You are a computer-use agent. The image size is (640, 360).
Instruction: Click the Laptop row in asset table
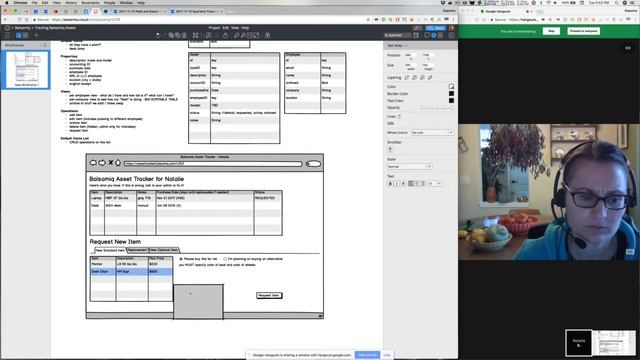(x=186, y=198)
